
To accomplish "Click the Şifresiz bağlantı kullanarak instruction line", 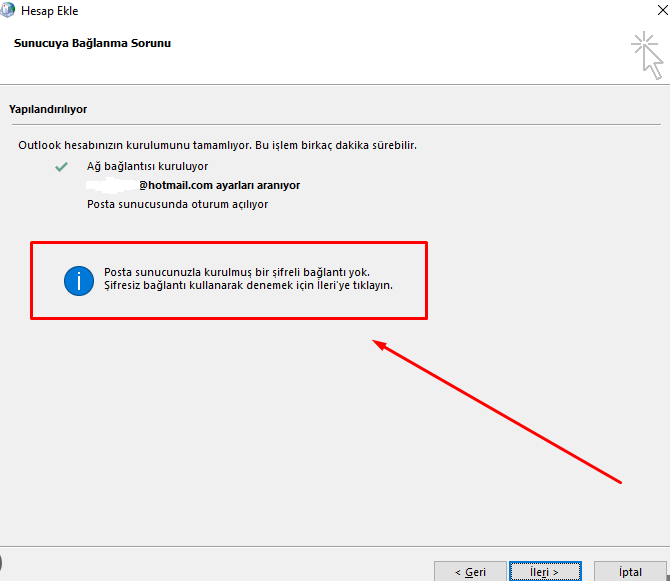I will [x=248, y=285].
